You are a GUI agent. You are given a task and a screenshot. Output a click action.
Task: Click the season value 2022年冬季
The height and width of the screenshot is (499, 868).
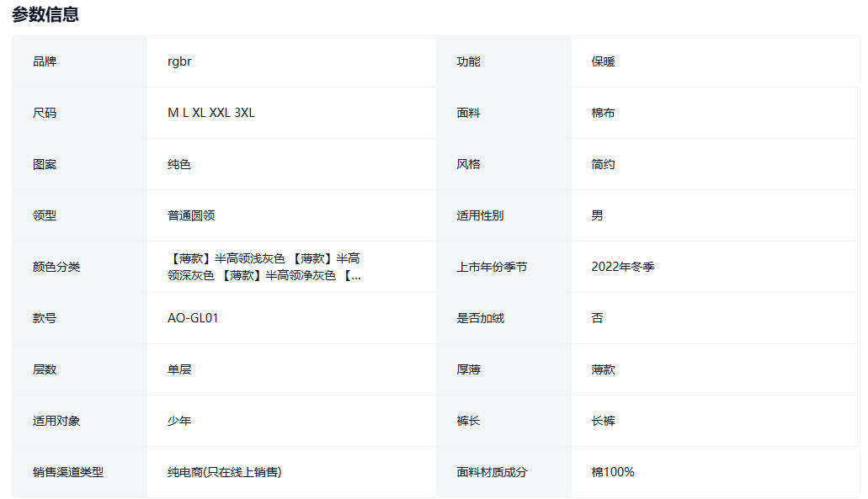tap(622, 267)
